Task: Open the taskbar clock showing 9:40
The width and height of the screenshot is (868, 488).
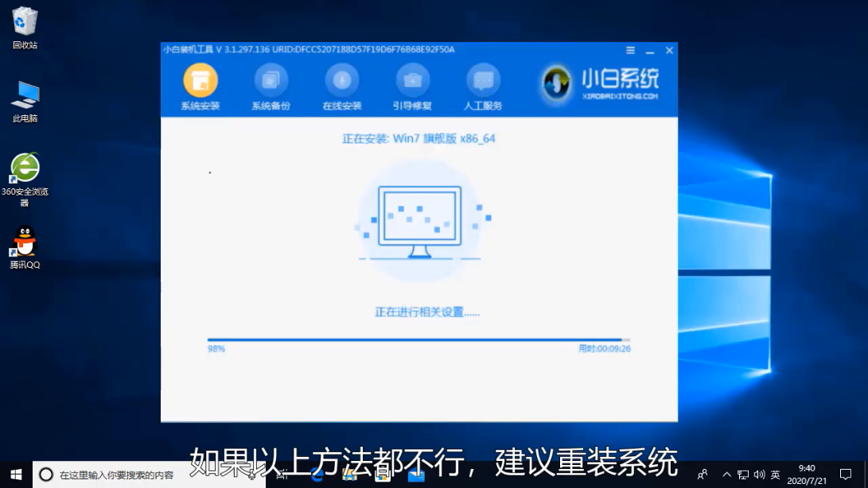Action: (x=807, y=474)
